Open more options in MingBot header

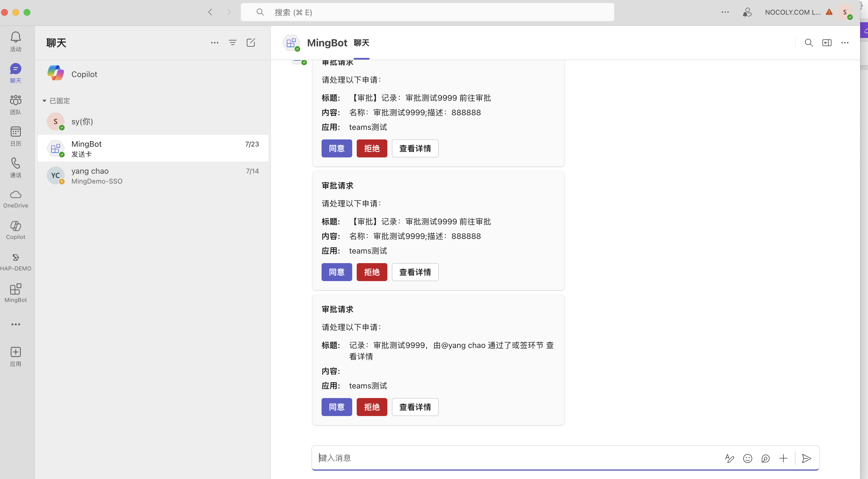pyautogui.click(x=845, y=43)
